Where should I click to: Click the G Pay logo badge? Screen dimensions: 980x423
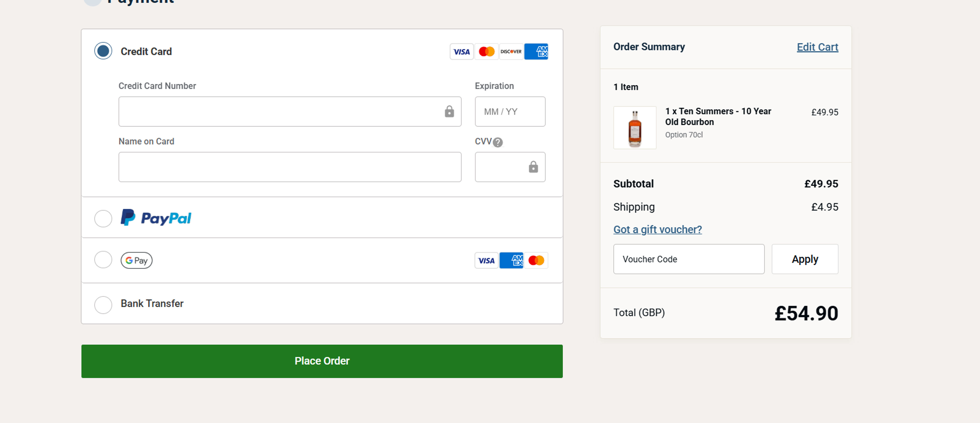[137, 260]
